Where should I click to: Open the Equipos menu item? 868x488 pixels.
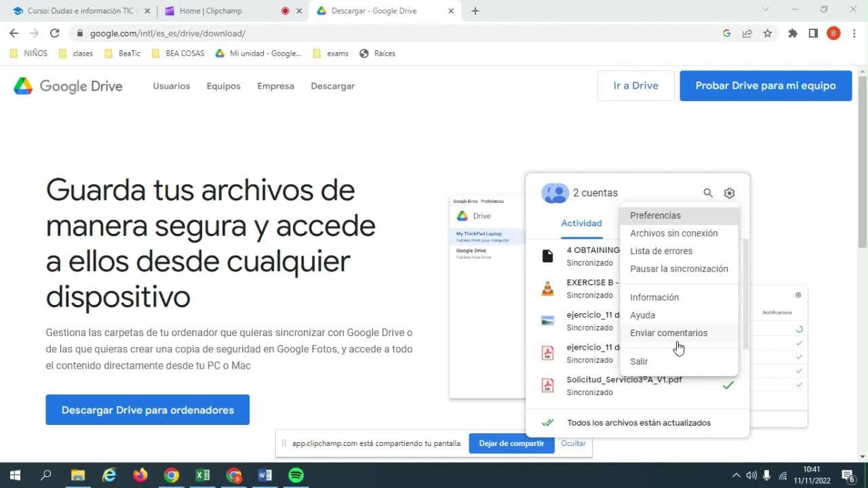(224, 86)
